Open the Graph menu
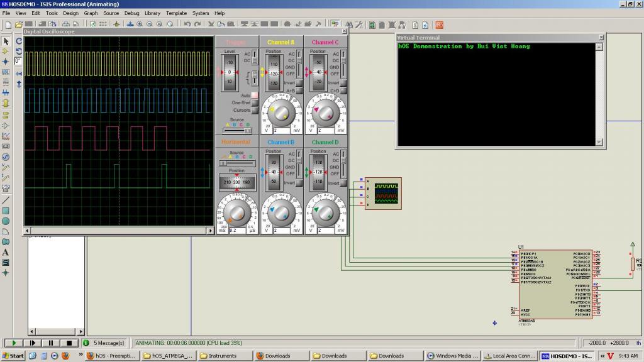644x362 pixels. pyautogui.click(x=91, y=13)
